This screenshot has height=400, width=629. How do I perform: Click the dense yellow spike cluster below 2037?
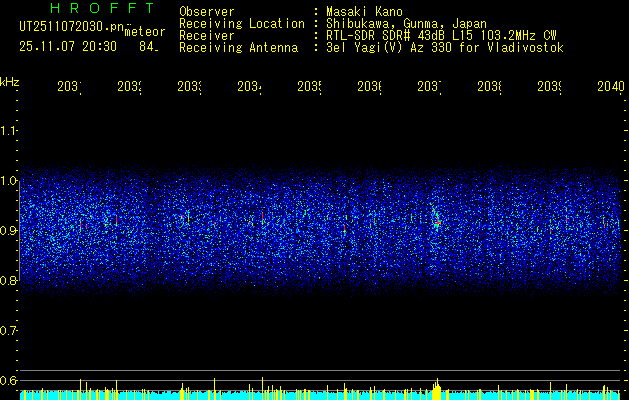click(x=436, y=390)
